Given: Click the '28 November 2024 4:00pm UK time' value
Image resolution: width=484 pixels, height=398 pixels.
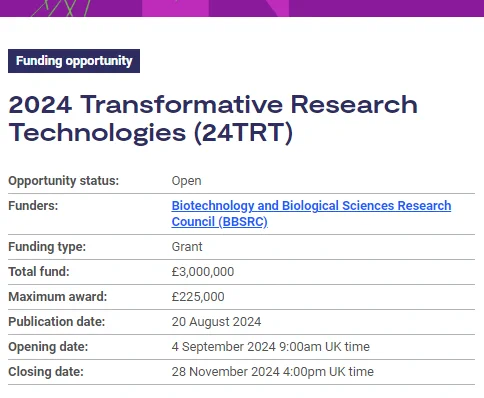Looking at the screenshot, I should coord(273,372).
